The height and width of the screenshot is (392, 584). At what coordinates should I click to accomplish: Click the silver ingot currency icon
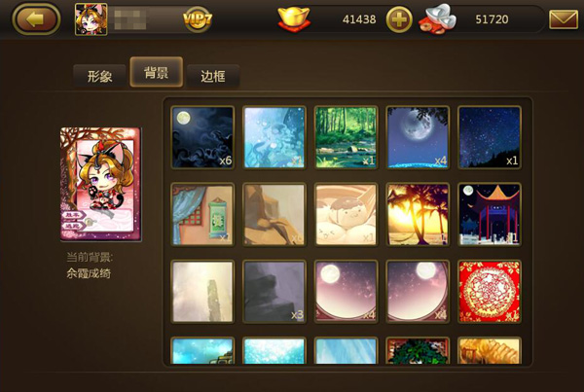click(x=438, y=19)
